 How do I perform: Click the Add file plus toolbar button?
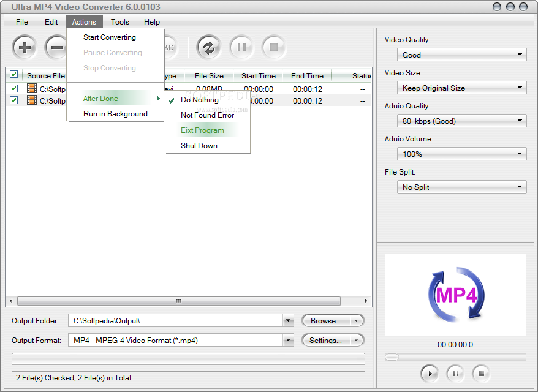tap(25, 47)
